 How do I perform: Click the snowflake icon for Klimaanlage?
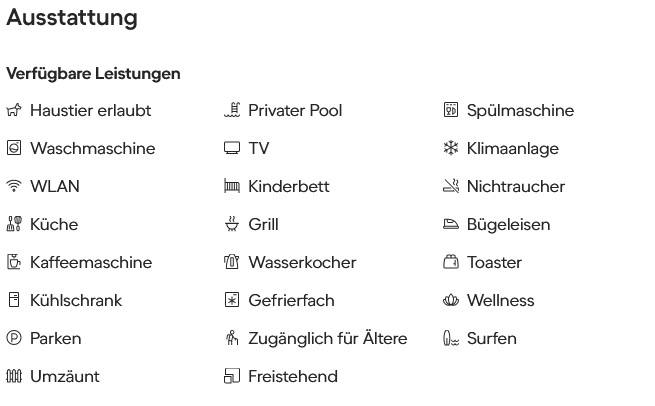point(451,148)
